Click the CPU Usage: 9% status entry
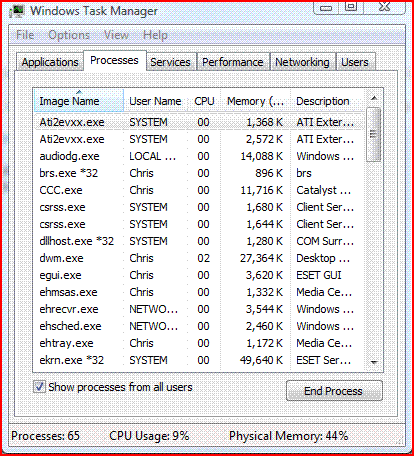The image size is (414, 456). click(x=149, y=436)
